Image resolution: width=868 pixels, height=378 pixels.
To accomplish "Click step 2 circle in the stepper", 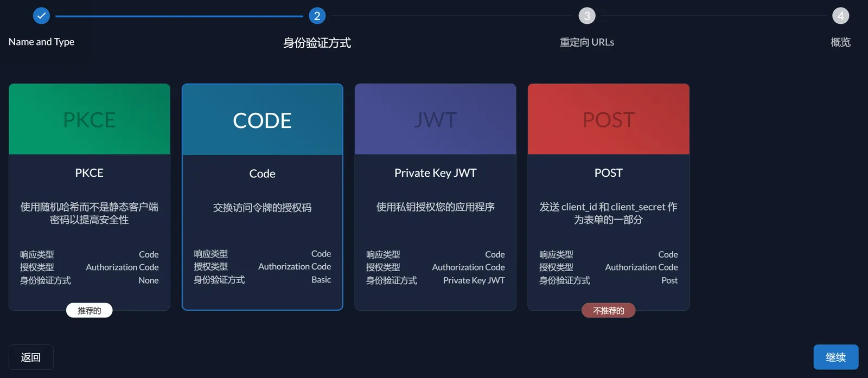I will (317, 16).
